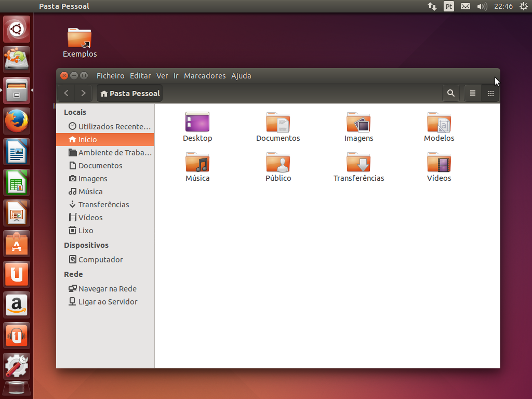Open Utilizados Recentemente in sidebar
The height and width of the screenshot is (399, 532).
114,127
